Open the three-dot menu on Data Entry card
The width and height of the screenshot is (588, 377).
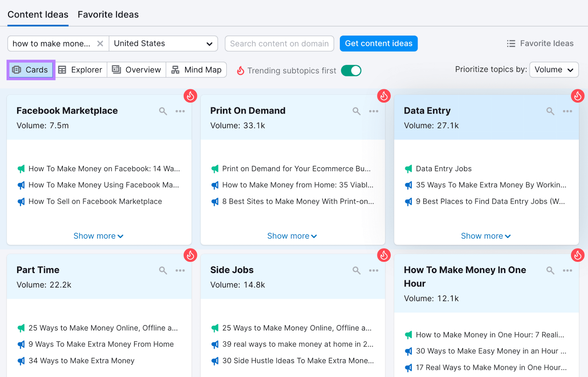[567, 111]
